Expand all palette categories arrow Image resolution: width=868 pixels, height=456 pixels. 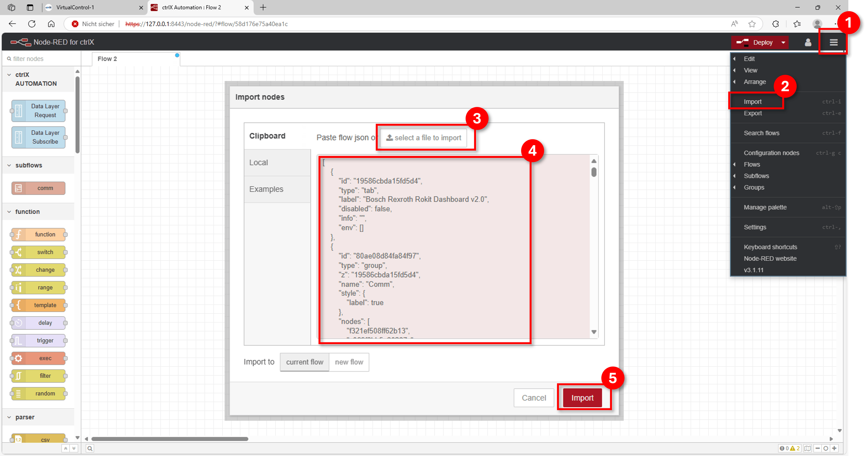(x=74, y=448)
